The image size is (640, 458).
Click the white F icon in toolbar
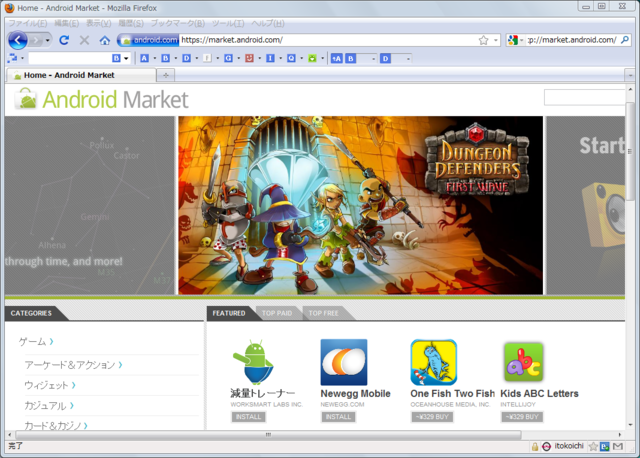[x=207, y=58]
